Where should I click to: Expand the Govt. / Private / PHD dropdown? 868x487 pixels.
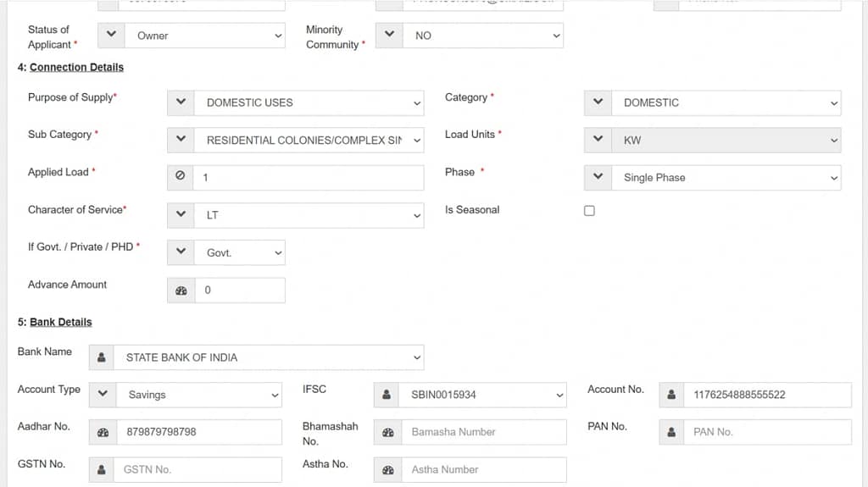coord(239,252)
